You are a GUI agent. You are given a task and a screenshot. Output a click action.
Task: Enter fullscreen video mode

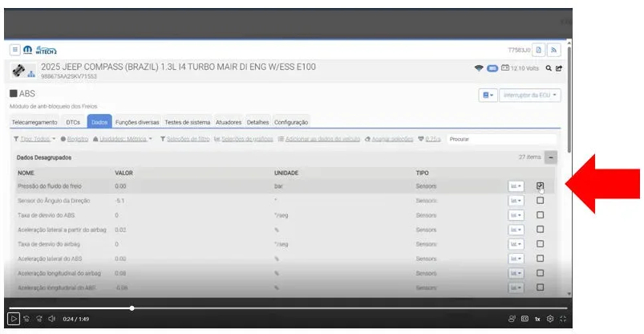tap(563, 319)
